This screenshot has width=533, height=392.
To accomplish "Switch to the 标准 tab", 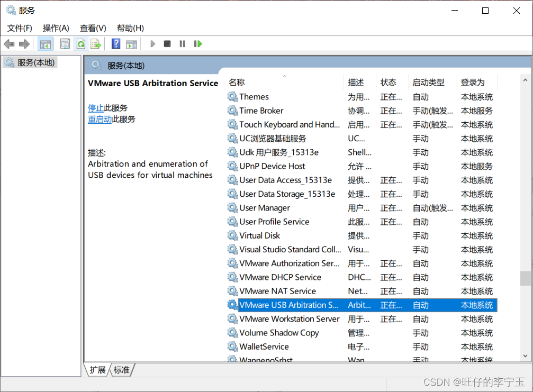I will pyautogui.click(x=121, y=370).
